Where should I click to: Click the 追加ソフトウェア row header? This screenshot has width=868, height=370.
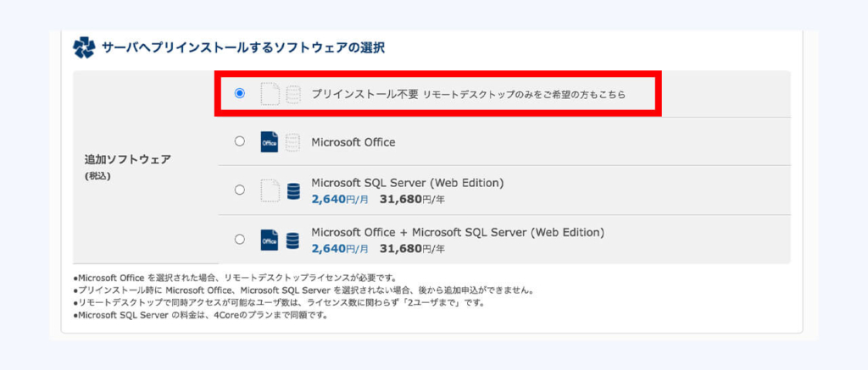(x=127, y=159)
